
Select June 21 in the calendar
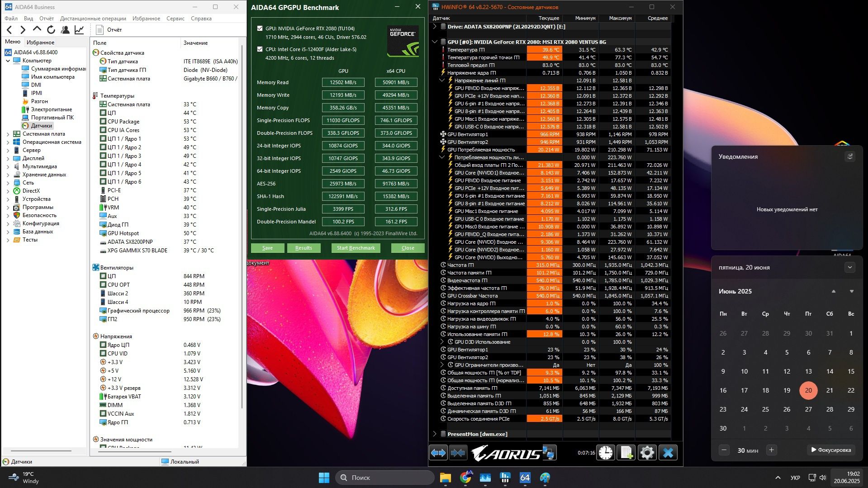(x=830, y=390)
